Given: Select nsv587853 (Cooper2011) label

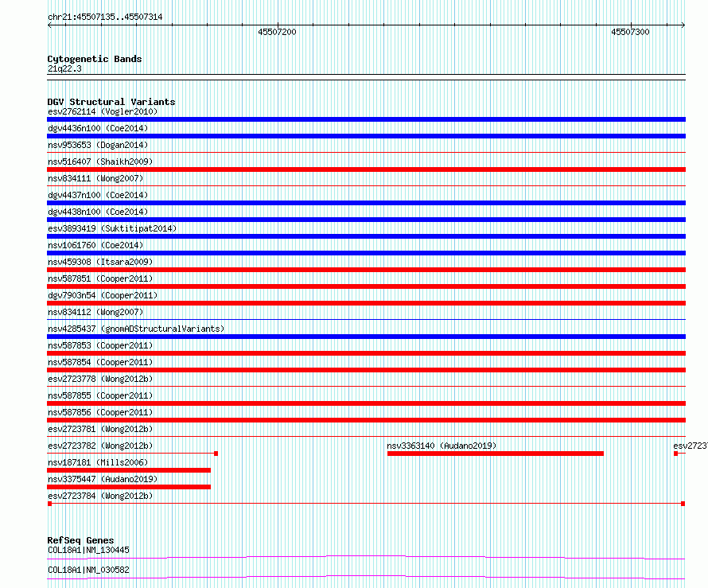Looking at the screenshot, I should 100,345.
